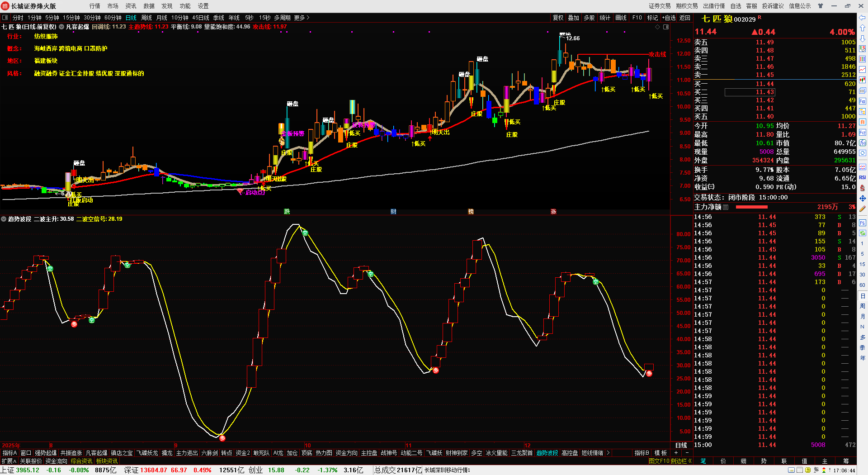Click the 七匹狼 stock name header

(x=717, y=19)
